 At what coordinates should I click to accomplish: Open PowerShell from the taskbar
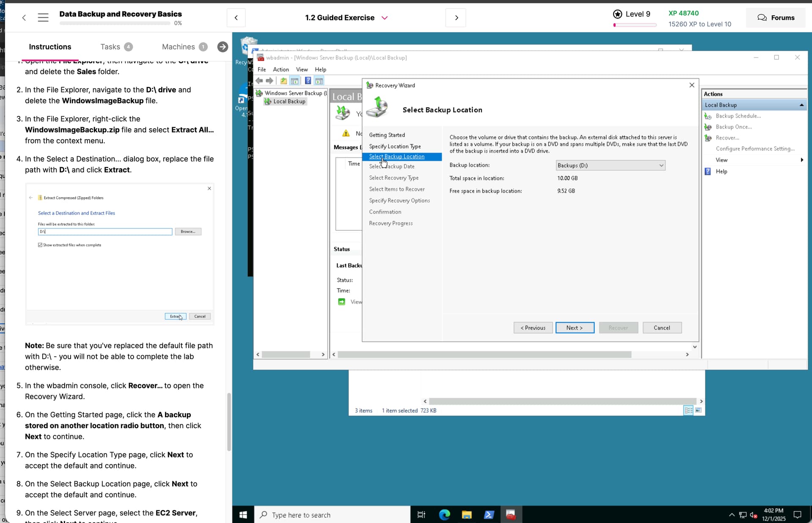488,515
